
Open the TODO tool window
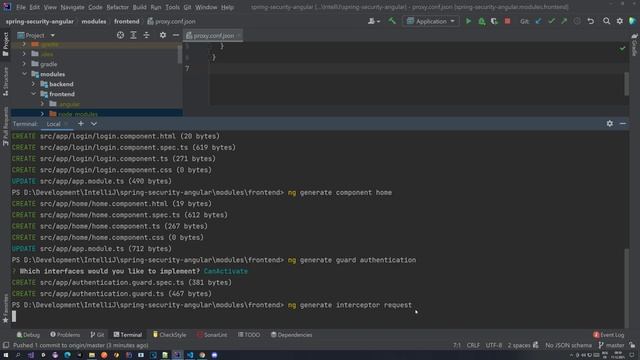(249, 335)
